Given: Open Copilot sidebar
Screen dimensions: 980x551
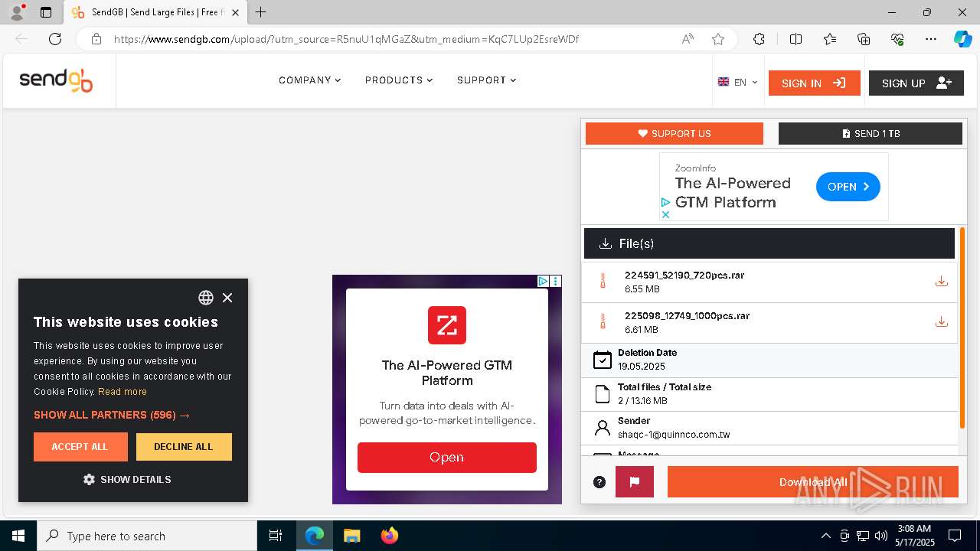Looking at the screenshot, I should tap(962, 39).
